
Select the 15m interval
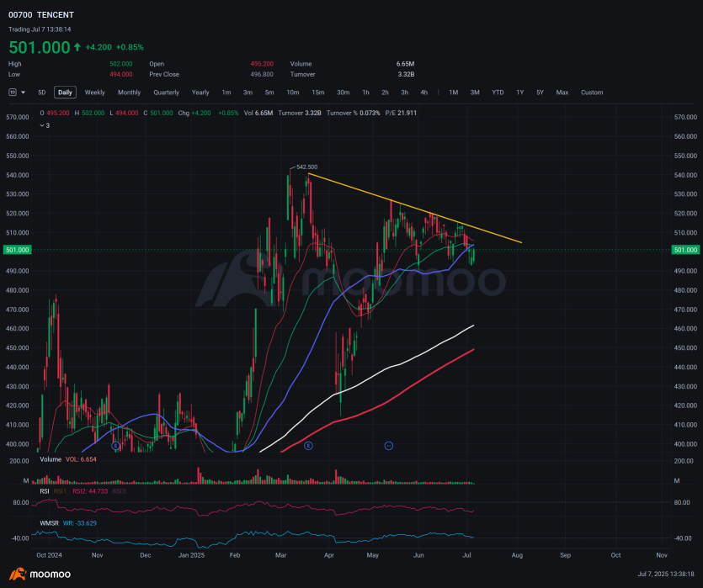[318, 93]
